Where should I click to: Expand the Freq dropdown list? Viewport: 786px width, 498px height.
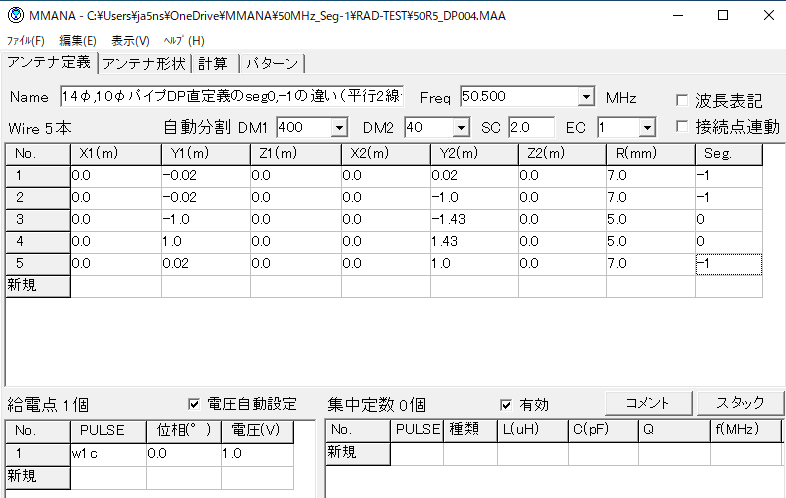click(x=586, y=97)
